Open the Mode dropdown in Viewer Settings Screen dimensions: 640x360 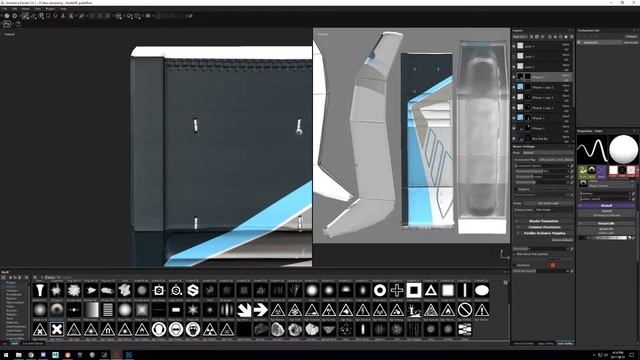click(548, 153)
